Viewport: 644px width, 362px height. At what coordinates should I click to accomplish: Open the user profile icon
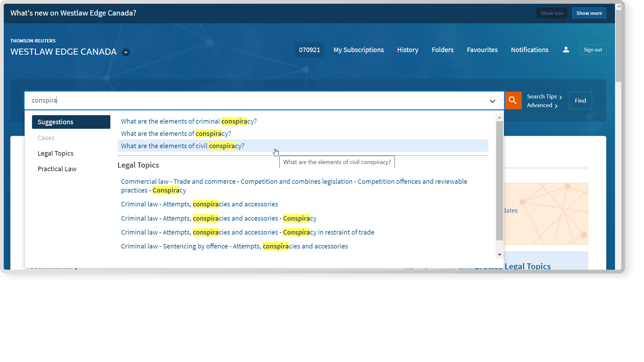click(x=566, y=49)
